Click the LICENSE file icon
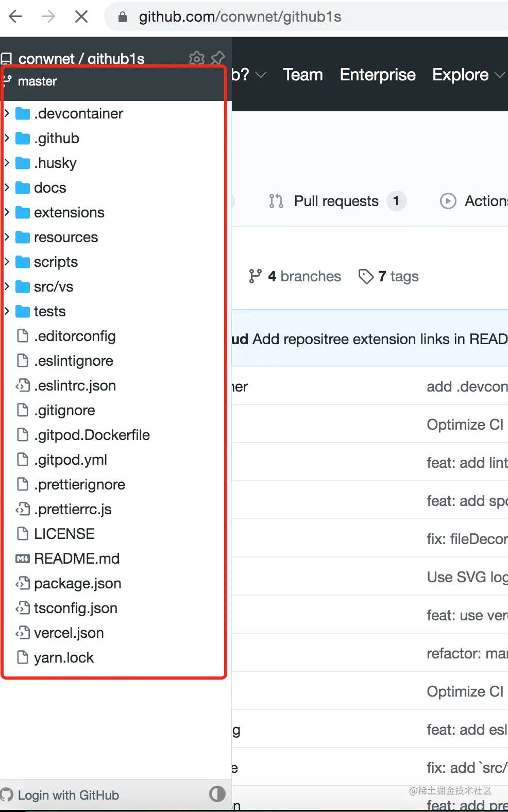The image size is (508, 812). (23, 534)
